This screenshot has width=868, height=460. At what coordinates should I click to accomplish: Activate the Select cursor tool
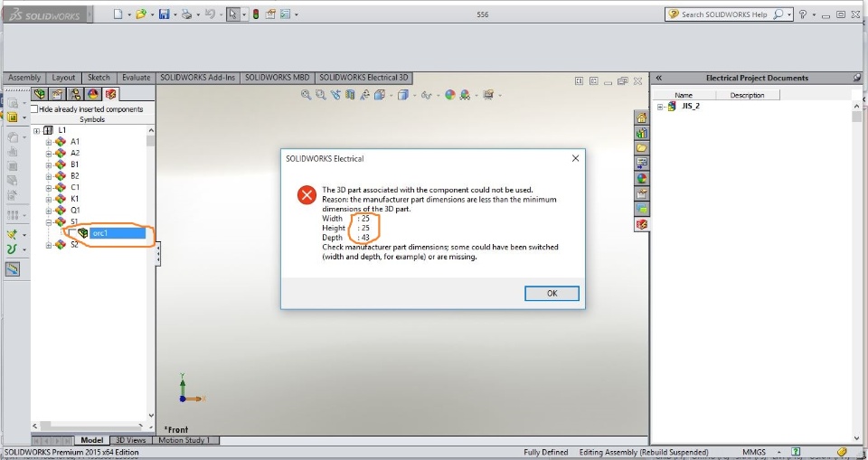(233, 14)
